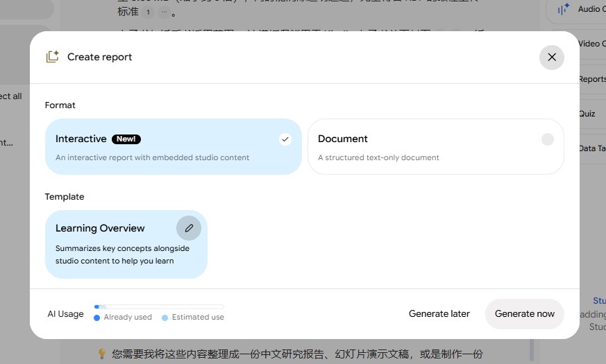Click the background chat scrollbar

point(532,350)
